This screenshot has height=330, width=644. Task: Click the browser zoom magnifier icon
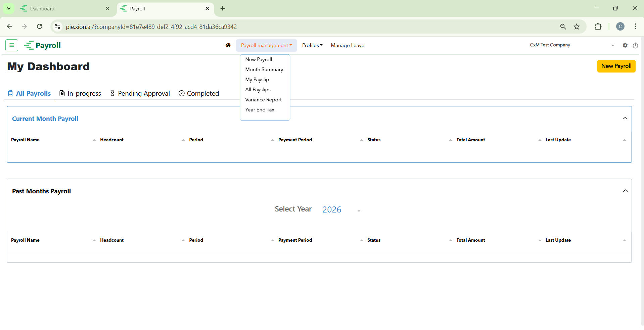pos(563,27)
